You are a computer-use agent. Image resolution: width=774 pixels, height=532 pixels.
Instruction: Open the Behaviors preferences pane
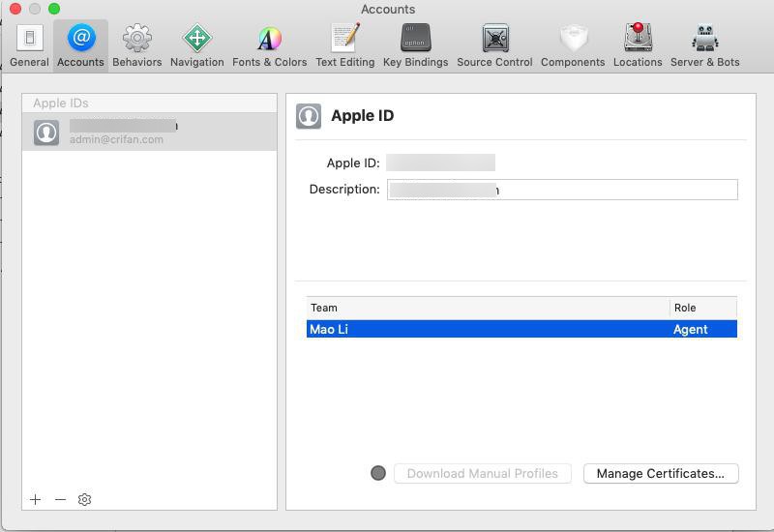coord(136,45)
